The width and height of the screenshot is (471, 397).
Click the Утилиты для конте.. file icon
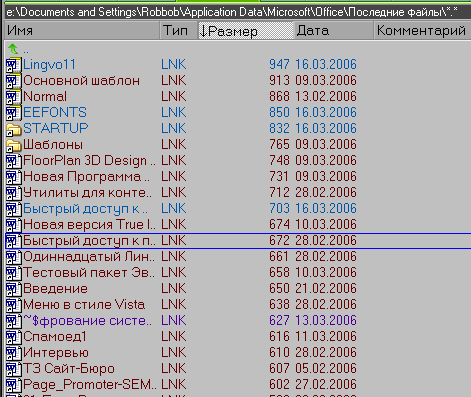[x=13, y=193]
